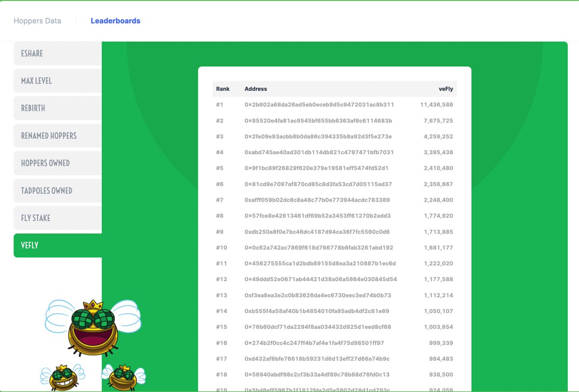The height and width of the screenshot is (392, 579).
Task: Click rank #5 address 0x9f1bc89f...4fd52d1
Action: [x=317, y=168]
